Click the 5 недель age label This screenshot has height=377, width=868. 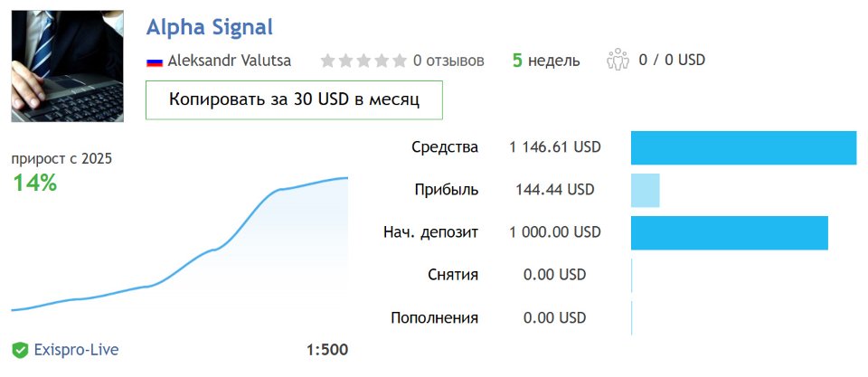tap(546, 61)
